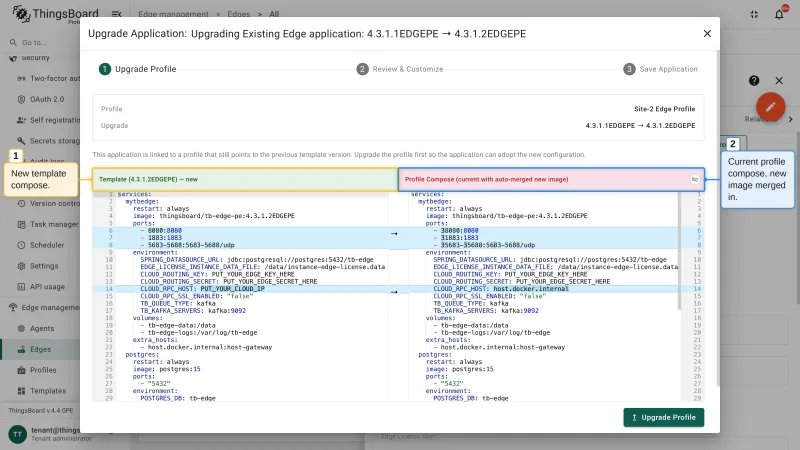Image resolution: width=800 pixels, height=450 pixels.
Task: Click the Settings gear icon
Action: (21, 266)
